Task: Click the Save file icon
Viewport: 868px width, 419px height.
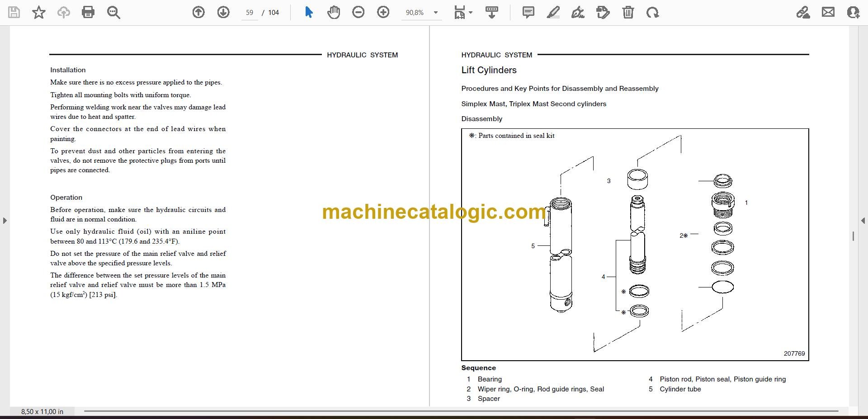Action: tap(14, 12)
